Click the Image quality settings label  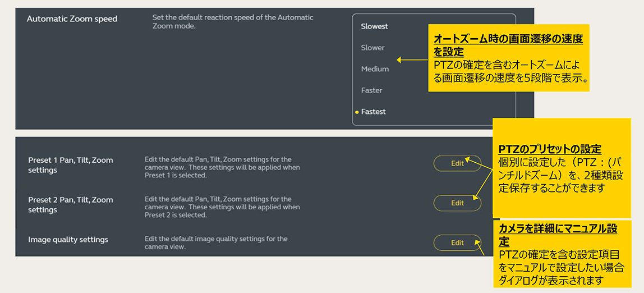[x=68, y=239]
